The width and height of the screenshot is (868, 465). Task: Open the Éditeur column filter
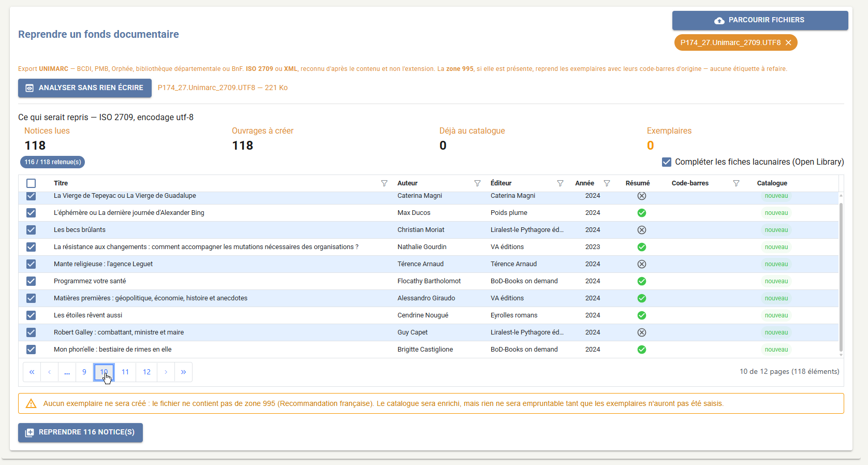(560, 183)
